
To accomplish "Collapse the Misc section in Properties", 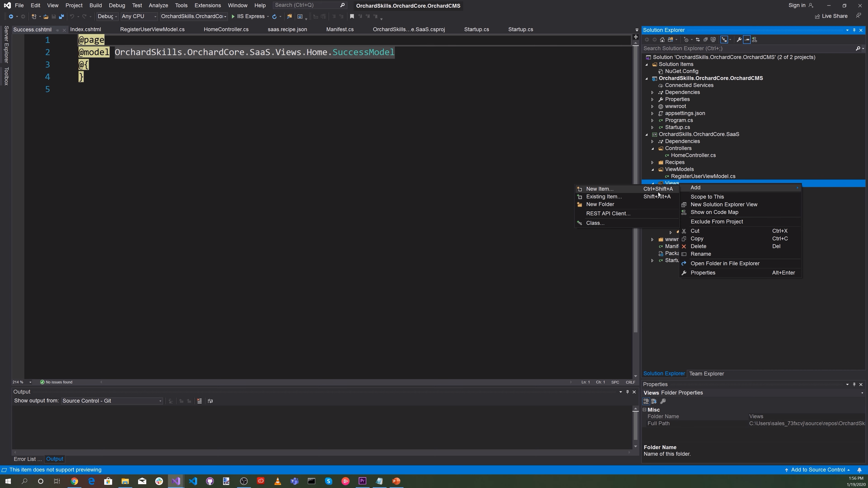I will pyautogui.click(x=645, y=410).
